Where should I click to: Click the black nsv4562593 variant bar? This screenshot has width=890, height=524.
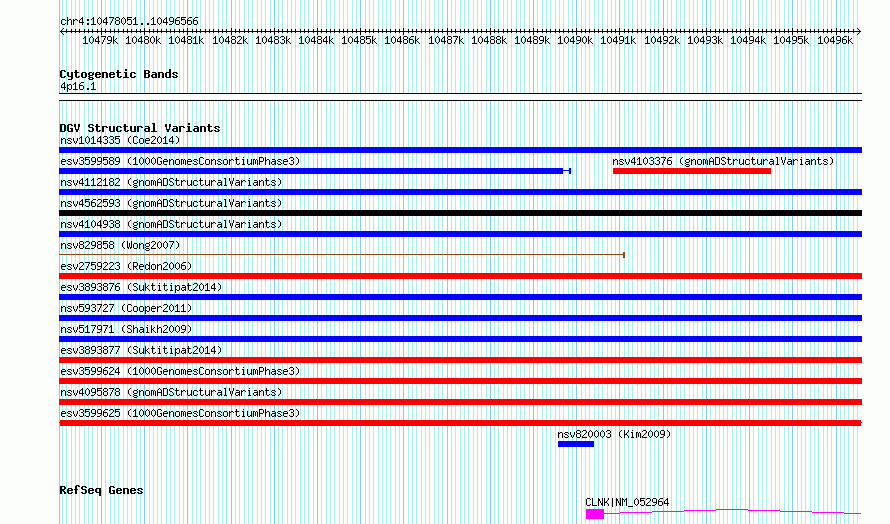click(x=460, y=213)
